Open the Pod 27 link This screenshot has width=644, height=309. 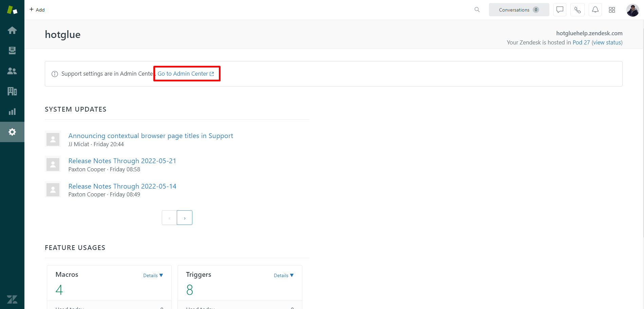[581, 42]
